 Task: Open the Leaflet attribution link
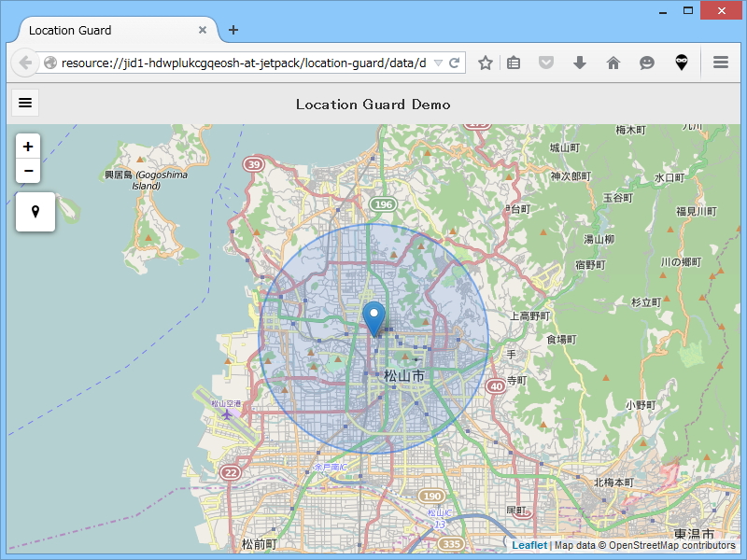pyautogui.click(x=529, y=545)
